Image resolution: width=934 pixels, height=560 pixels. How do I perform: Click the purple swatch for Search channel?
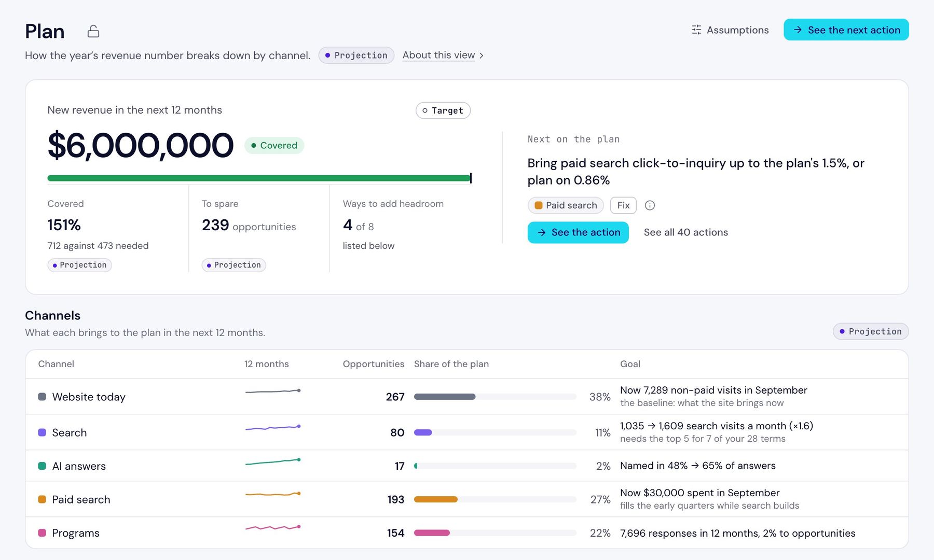tap(42, 432)
